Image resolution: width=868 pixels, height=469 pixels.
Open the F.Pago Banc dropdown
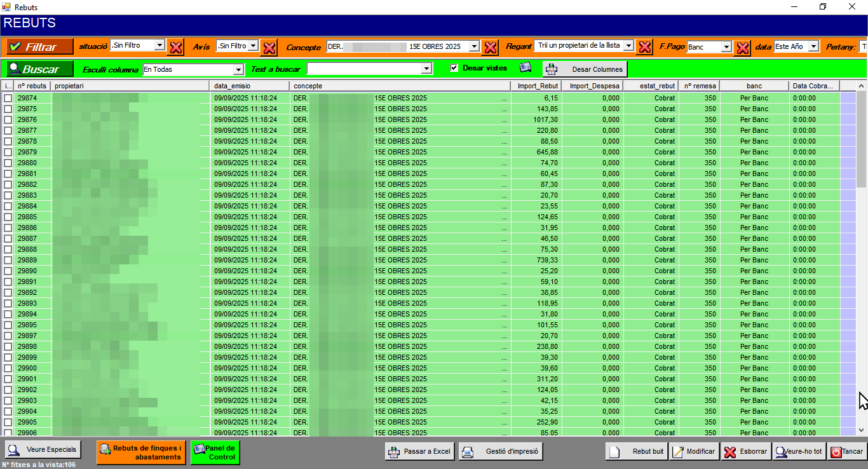(x=726, y=47)
